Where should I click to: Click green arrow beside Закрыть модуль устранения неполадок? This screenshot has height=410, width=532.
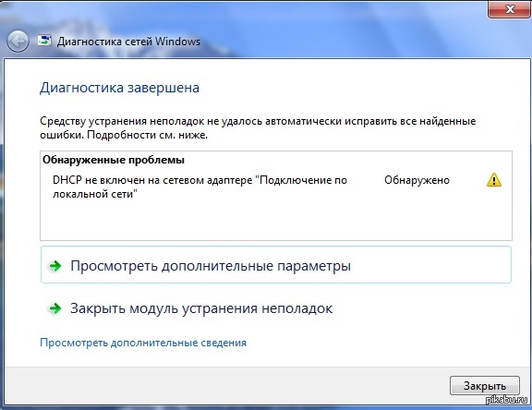click(55, 308)
